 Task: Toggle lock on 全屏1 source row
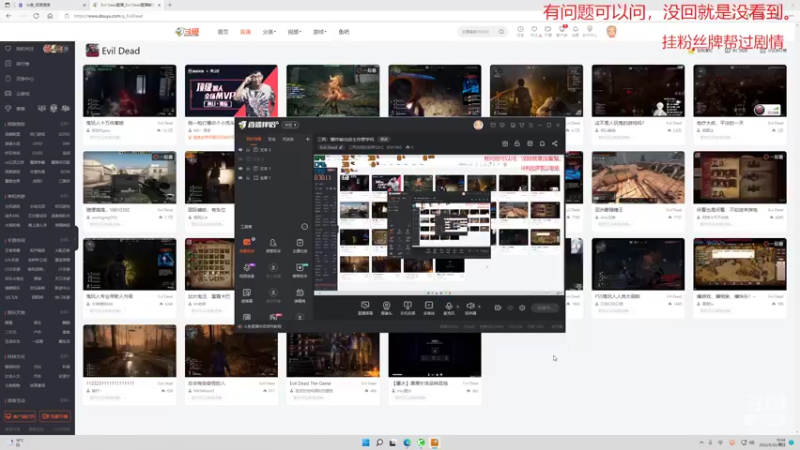(248, 178)
